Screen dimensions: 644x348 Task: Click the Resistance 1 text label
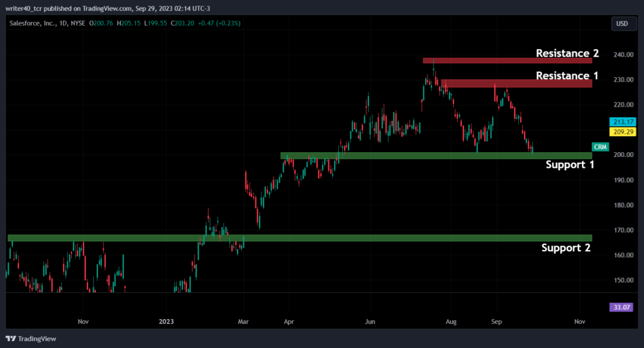coord(567,75)
